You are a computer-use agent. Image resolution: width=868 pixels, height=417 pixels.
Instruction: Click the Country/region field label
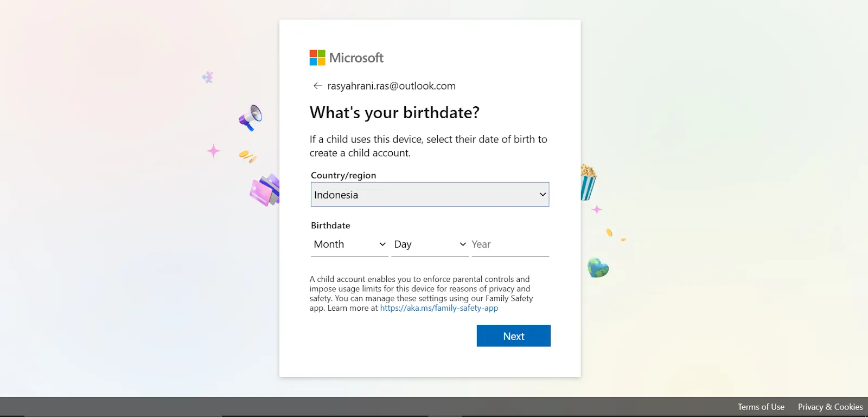point(343,175)
